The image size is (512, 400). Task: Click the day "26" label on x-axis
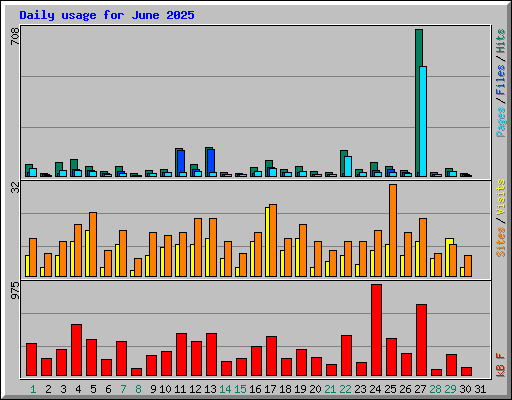pyautogui.click(x=405, y=389)
